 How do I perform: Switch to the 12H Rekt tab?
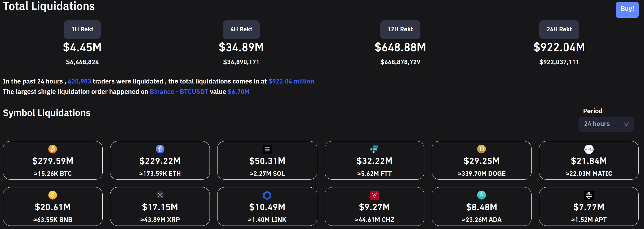(400, 29)
